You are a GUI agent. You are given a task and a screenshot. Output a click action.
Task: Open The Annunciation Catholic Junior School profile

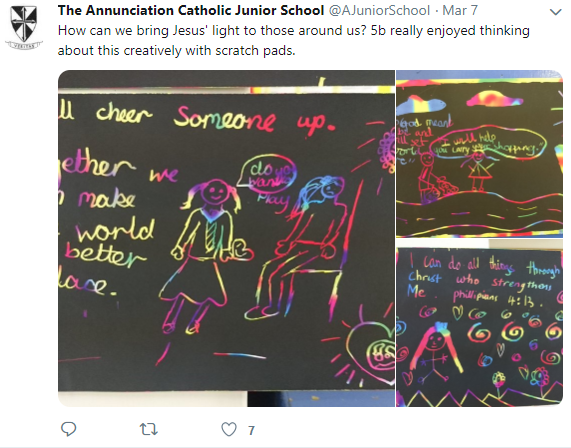(x=191, y=11)
